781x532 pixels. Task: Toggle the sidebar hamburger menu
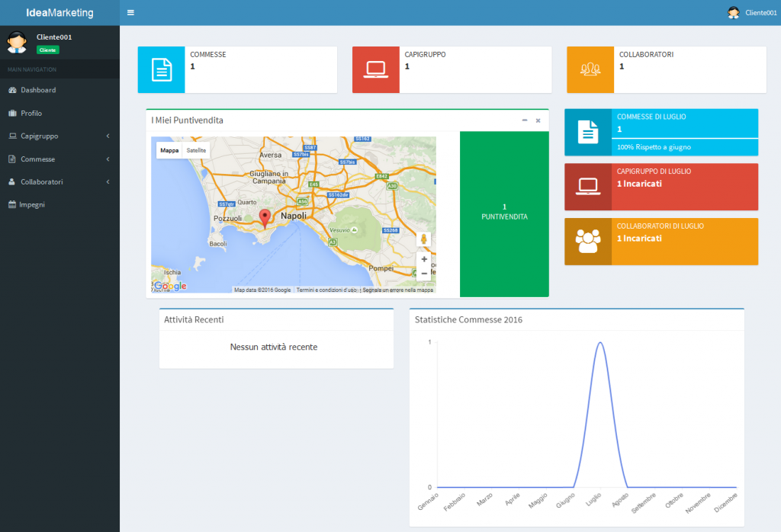pos(130,12)
